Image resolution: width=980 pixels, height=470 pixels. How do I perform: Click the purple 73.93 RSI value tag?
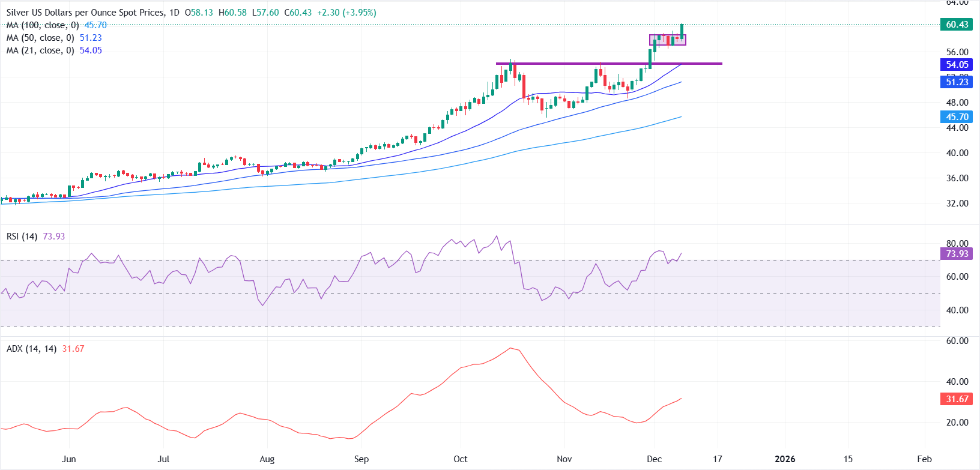957,254
